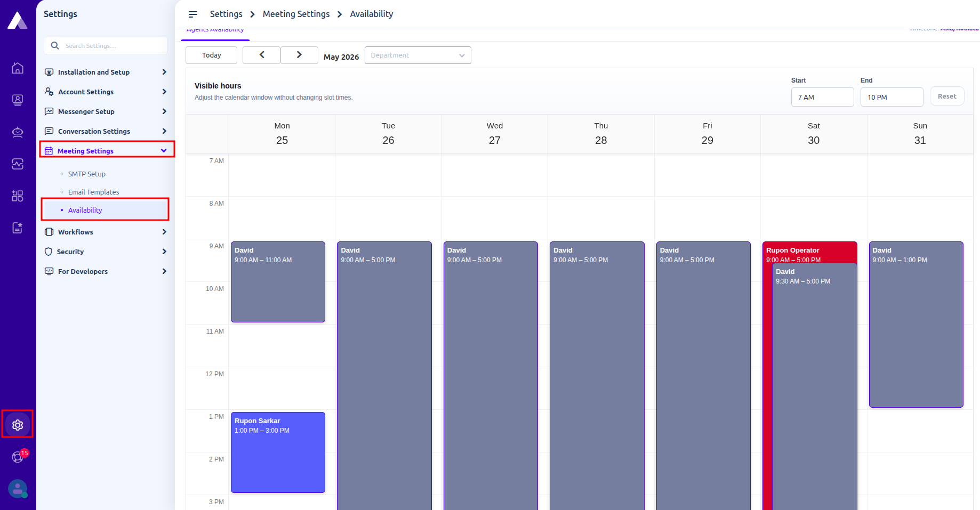The image size is (980, 510).
Task: Click the Workflows icon
Action: (49, 232)
